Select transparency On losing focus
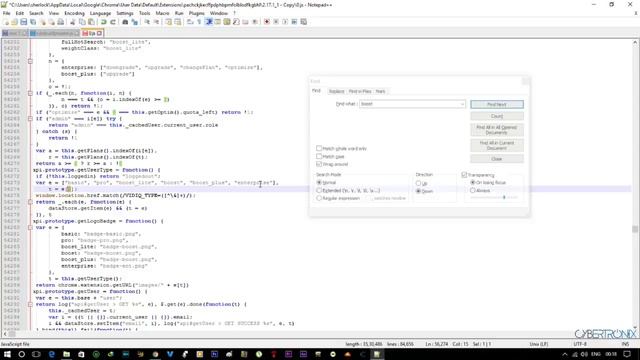Image resolution: width=640 pixels, height=360 pixels. click(x=473, y=182)
